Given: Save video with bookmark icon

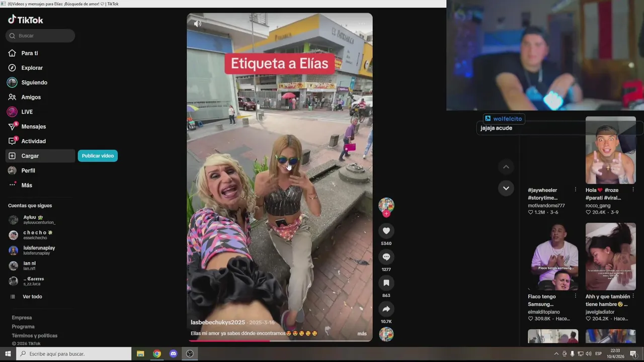Looking at the screenshot, I should click(386, 283).
